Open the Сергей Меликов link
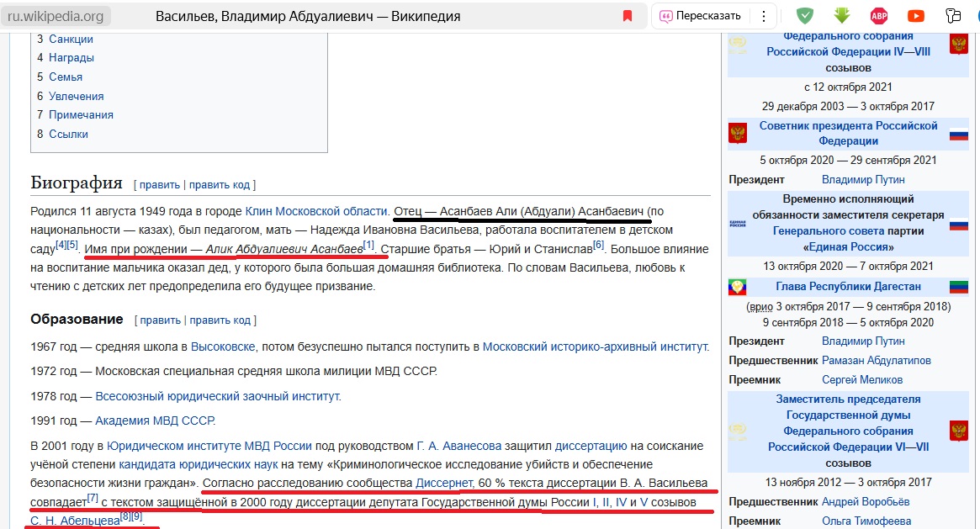This screenshot has height=529, width=980. (862, 380)
